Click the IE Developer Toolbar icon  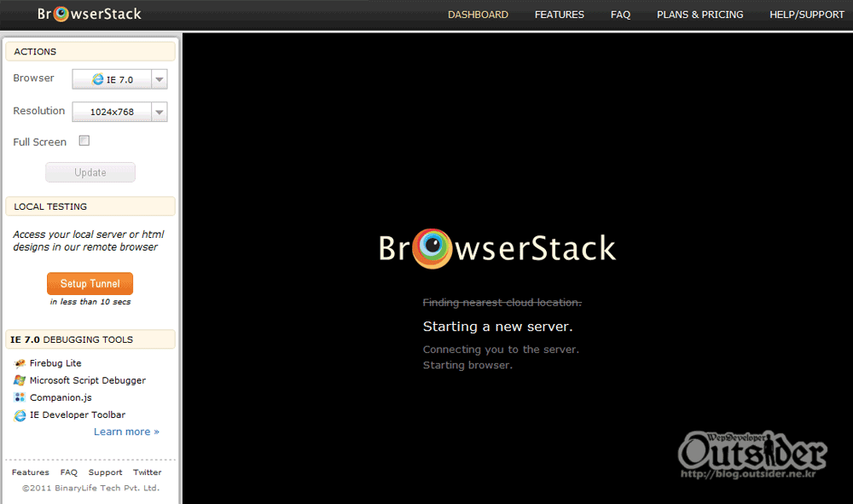click(20, 415)
